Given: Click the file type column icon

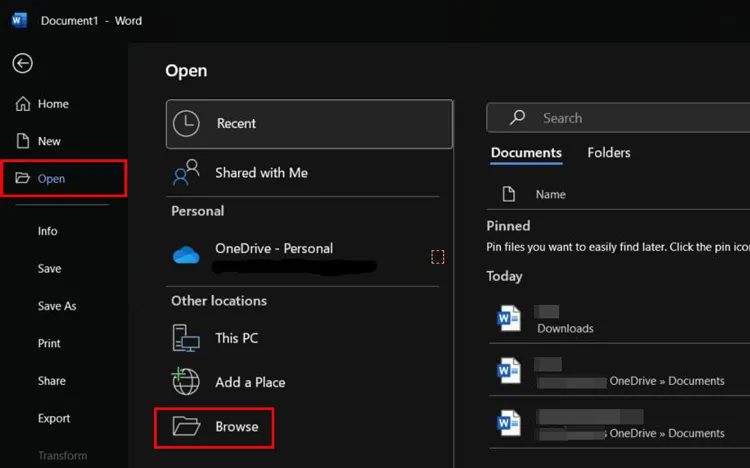Looking at the screenshot, I should click(x=508, y=194).
